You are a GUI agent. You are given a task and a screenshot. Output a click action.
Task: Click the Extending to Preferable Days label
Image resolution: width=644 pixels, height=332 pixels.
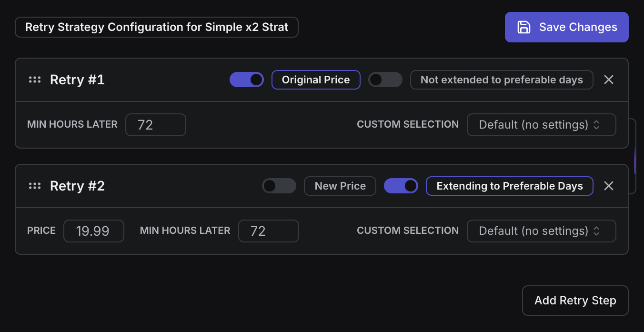point(509,186)
